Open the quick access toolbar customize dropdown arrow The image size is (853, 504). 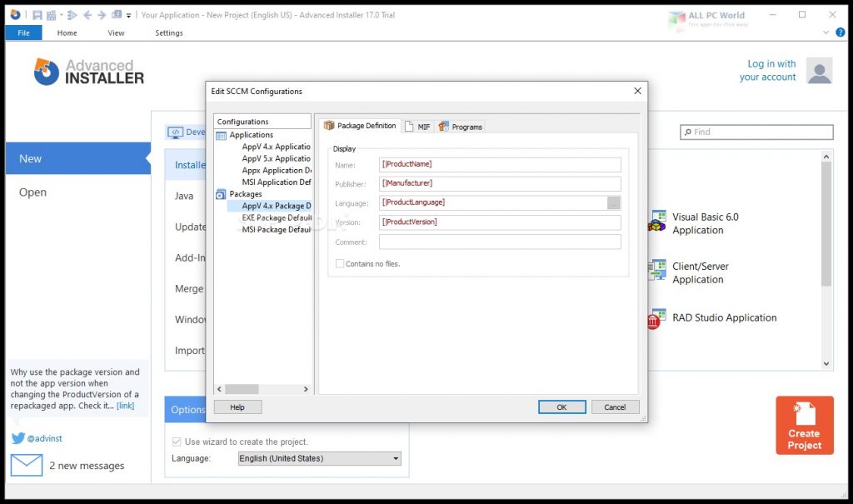coord(128,15)
